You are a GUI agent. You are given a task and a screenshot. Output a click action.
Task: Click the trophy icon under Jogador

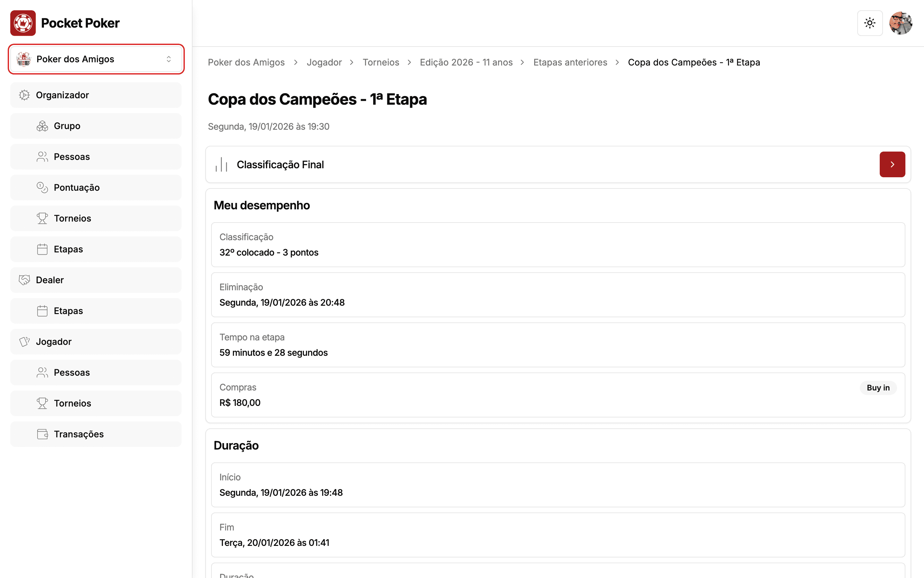click(42, 403)
